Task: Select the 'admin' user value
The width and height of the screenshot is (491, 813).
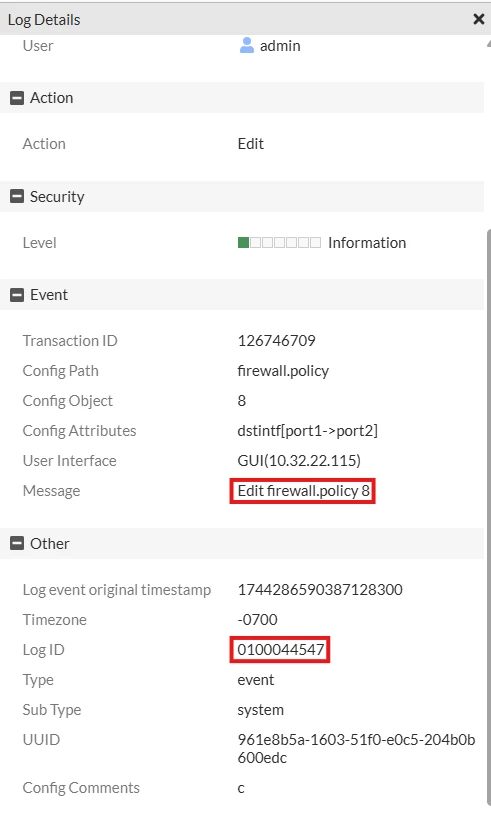Action: 280,46
